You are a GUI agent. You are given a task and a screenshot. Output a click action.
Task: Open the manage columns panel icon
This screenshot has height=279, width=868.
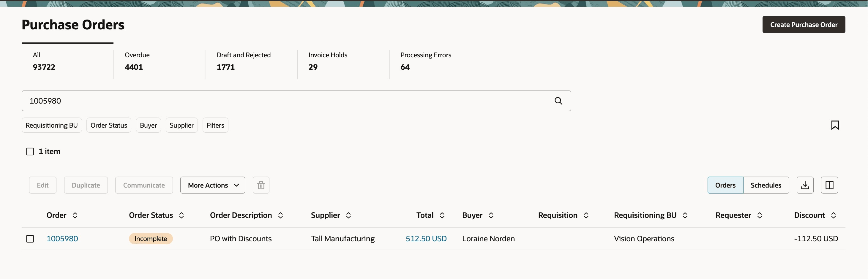tap(829, 185)
